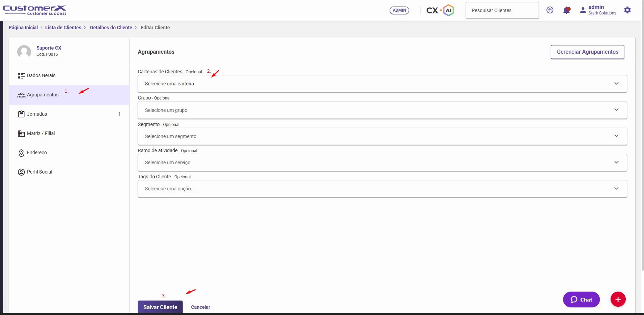This screenshot has height=315, width=644.
Task: Click the 'Ramo de atividade' field label
Action: point(158,150)
